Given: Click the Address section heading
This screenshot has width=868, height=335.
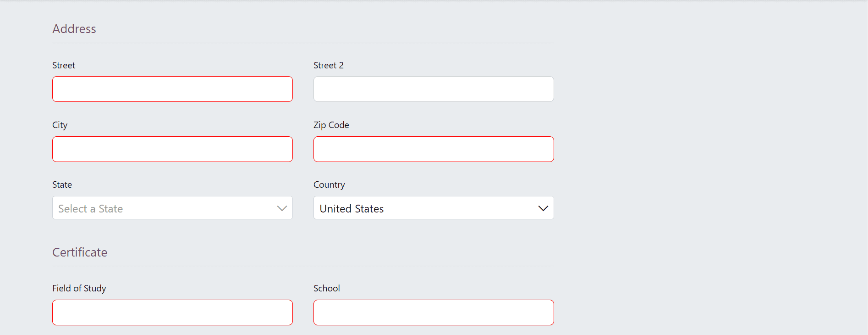Looking at the screenshot, I should (x=74, y=29).
